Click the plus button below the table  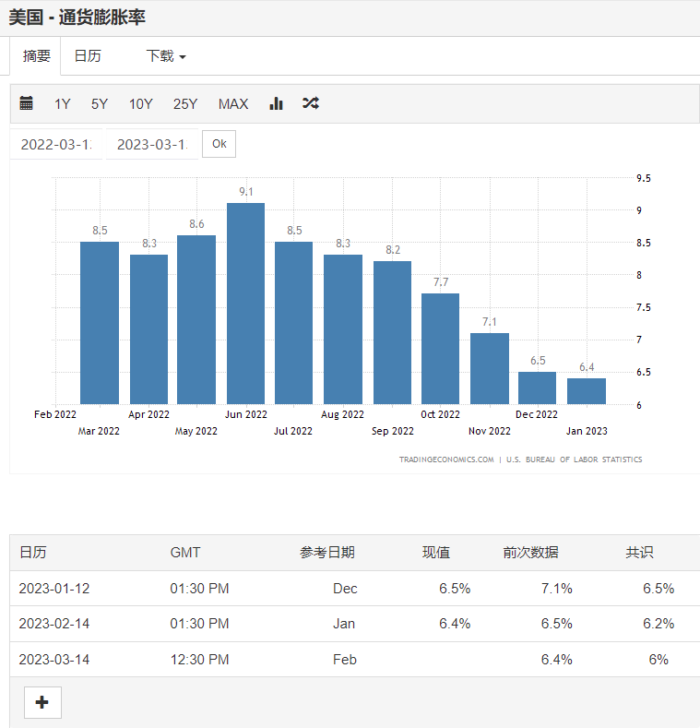point(42,702)
